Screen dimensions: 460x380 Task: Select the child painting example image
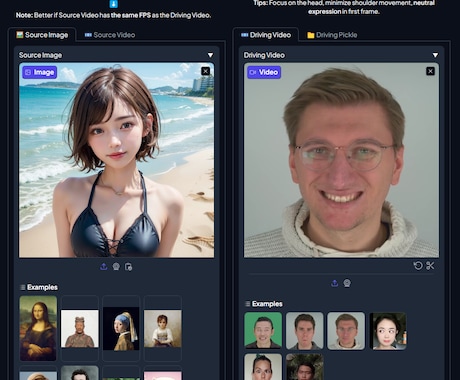pyautogui.click(x=163, y=329)
